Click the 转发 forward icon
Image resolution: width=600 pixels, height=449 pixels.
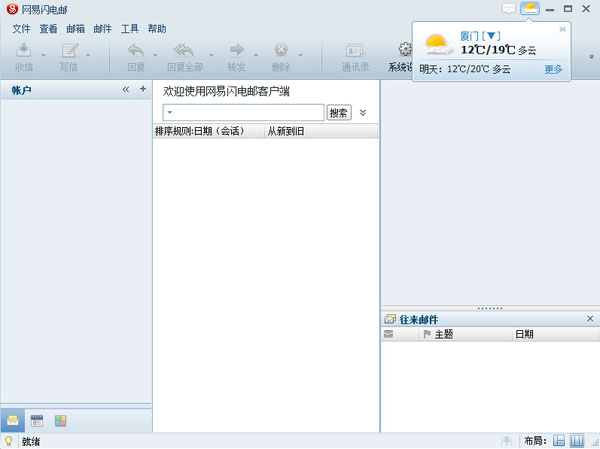coord(237,50)
